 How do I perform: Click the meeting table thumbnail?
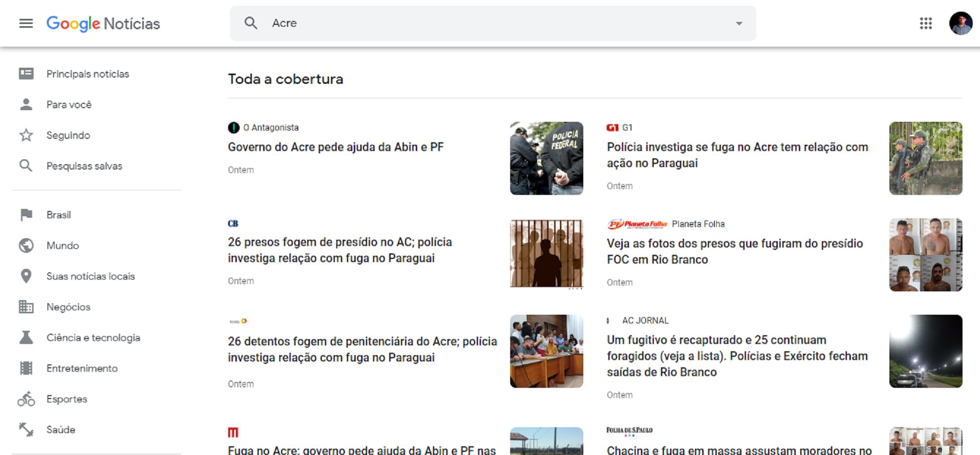(546, 351)
